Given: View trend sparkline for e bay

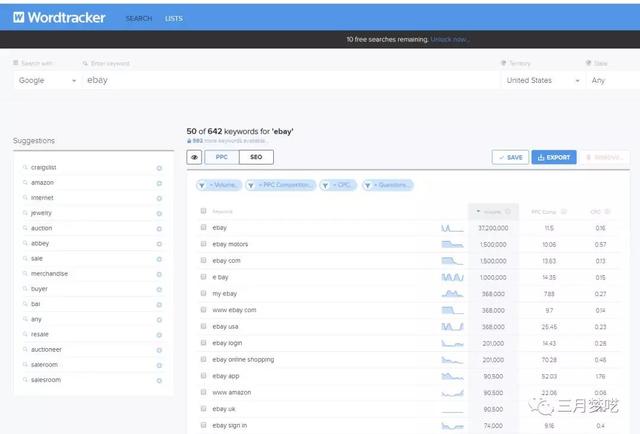Looking at the screenshot, I should [452, 277].
